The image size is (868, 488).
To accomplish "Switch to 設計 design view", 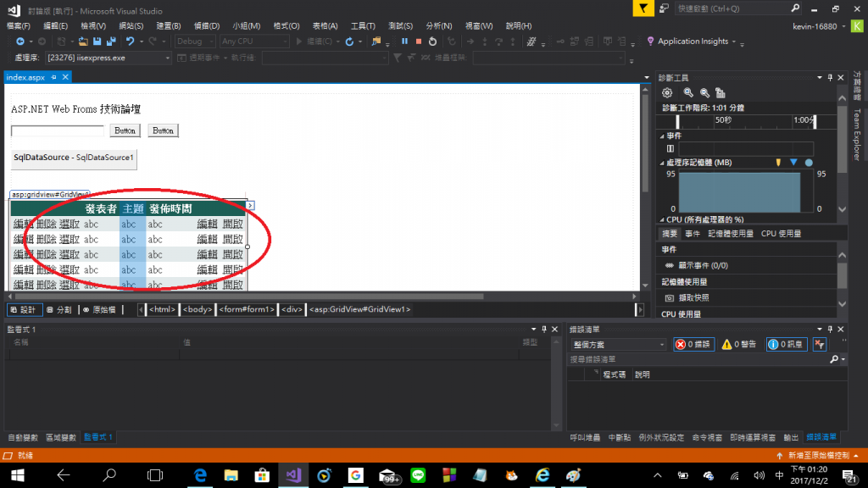I will pyautogui.click(x=24, y=310).
